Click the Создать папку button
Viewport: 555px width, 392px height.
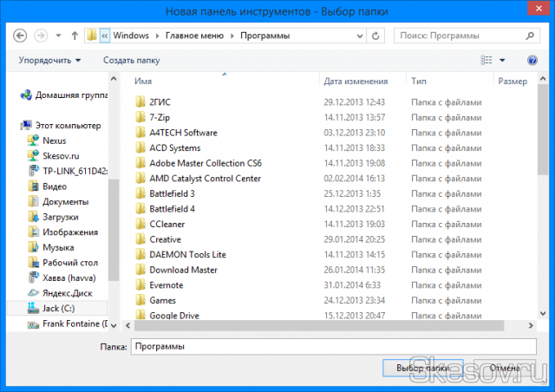131,60
